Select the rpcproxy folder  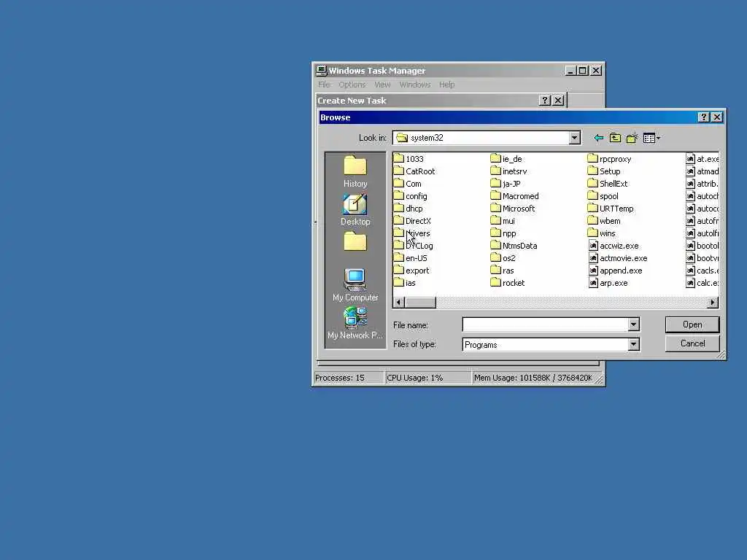pos(610,159)
